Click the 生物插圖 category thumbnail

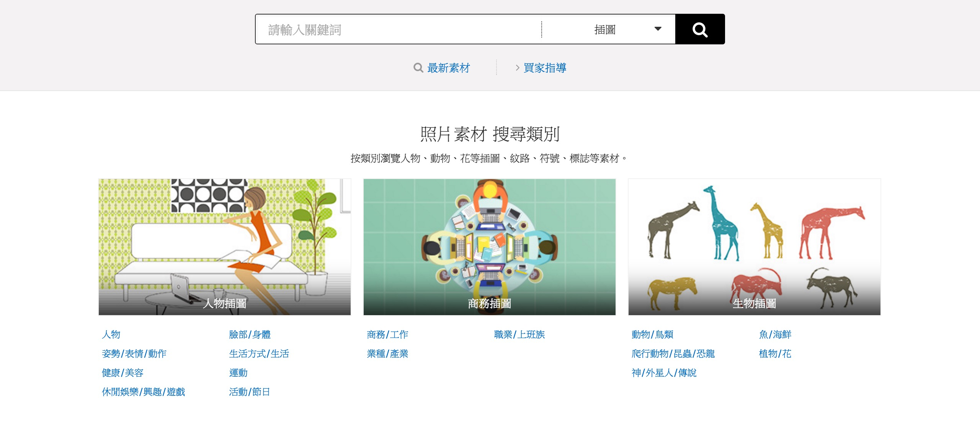(x=755, y=247)
